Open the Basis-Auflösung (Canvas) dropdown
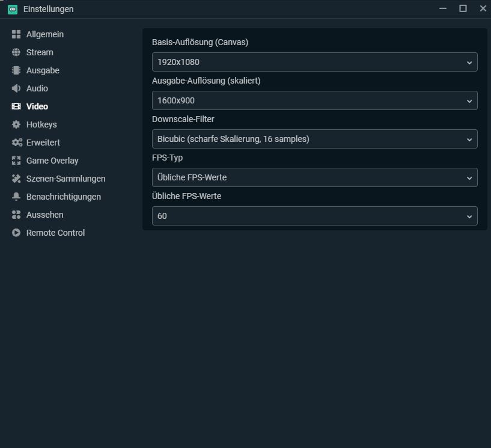The width and height of the screenshot is (491, 448). point(314,62)
